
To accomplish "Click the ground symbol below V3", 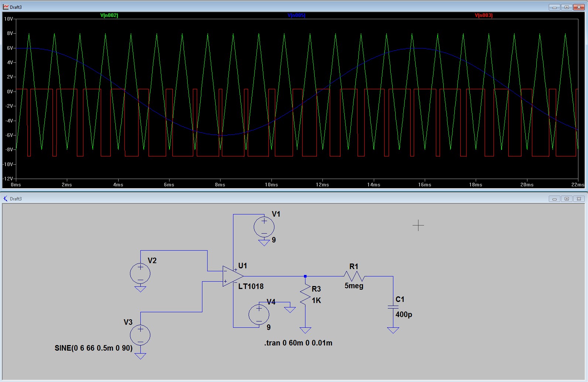I will pos(140,356).
